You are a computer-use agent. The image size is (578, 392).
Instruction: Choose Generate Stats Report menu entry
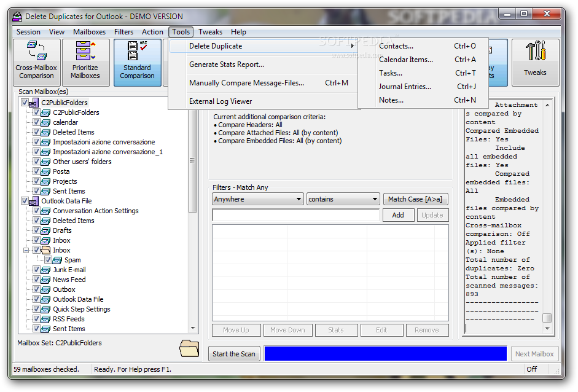tap(264, 65)
